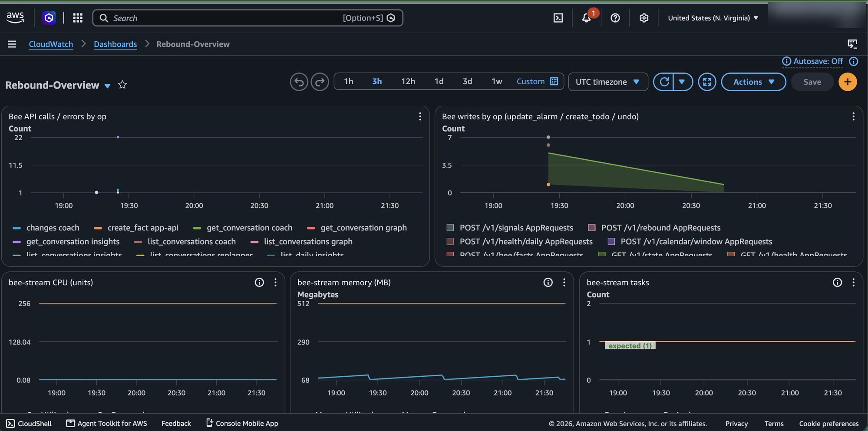Show info for bee-stream memory widget
The height and width of the screenshot is (431, 868).
click(548, 282)
